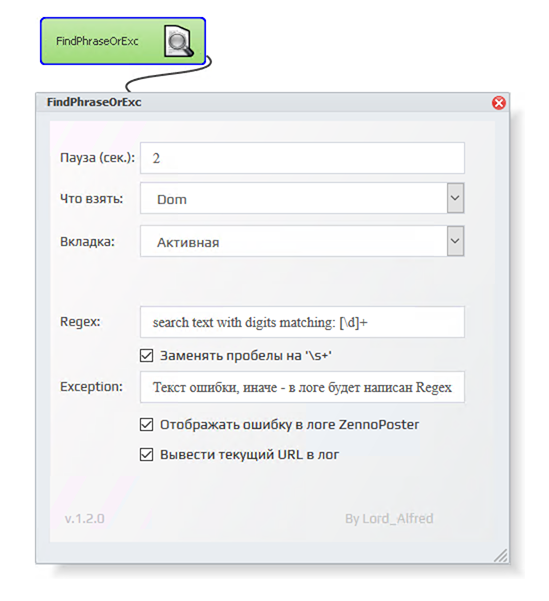This screenshot has height=601, width=549.
Task: Click the v.1.2.0 version label
Action: 84,519
